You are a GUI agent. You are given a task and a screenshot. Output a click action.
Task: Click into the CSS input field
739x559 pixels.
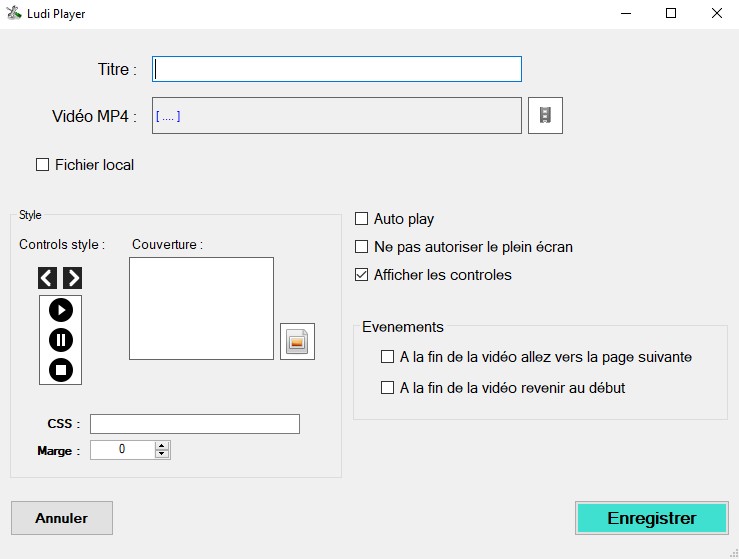(195, 424)
